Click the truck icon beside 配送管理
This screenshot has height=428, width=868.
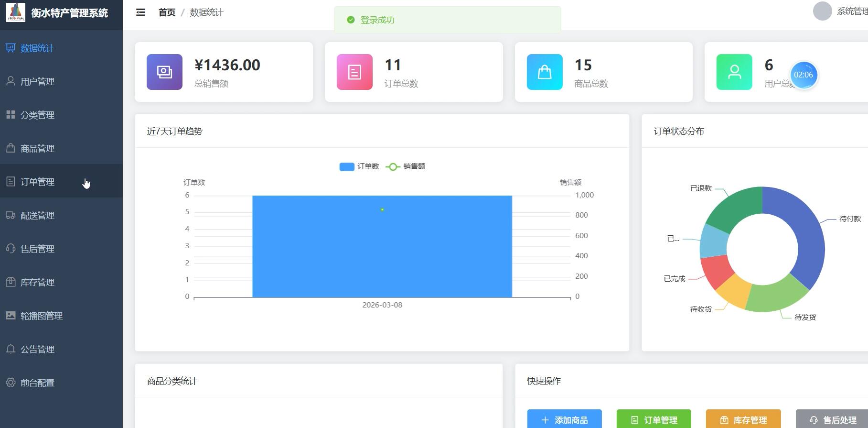(11, 215)
